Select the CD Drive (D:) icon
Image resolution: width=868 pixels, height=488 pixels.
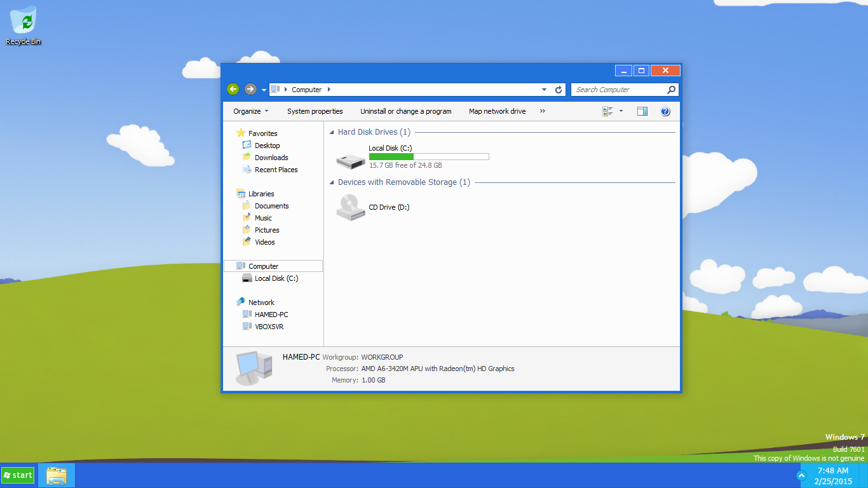[351, 207]
